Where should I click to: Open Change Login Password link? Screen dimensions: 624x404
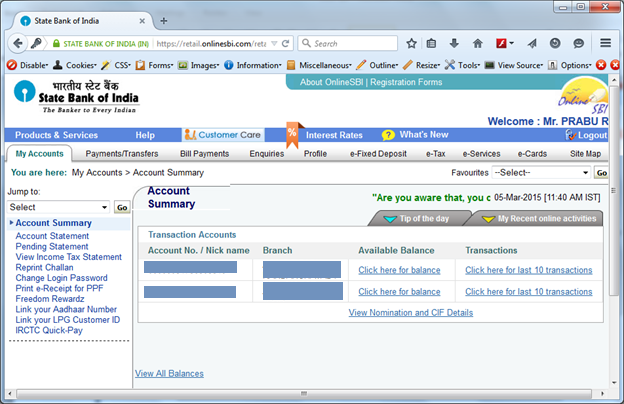click(61, 278)
